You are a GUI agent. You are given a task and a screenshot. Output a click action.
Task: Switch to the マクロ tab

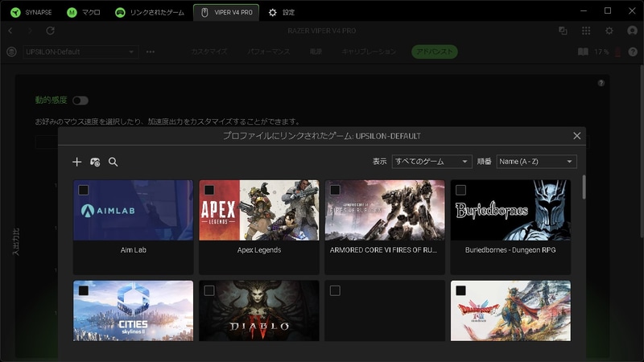pos(84,12)
